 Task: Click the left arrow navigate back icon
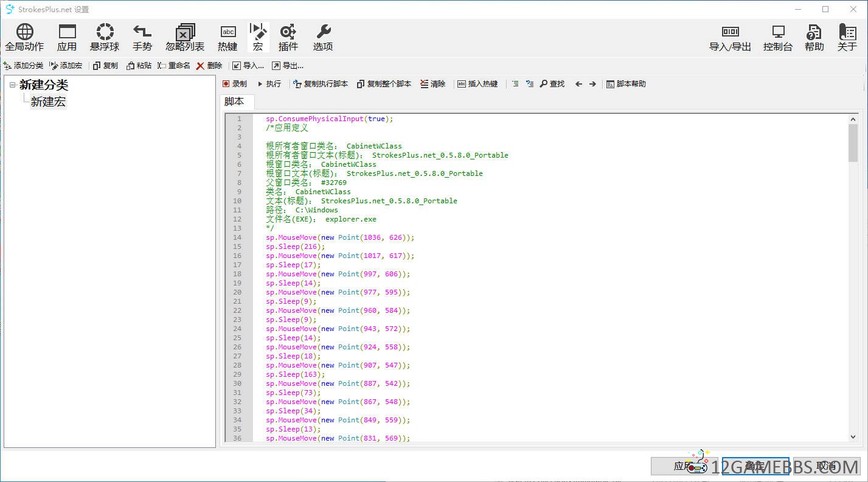click(x=578, y=84)
